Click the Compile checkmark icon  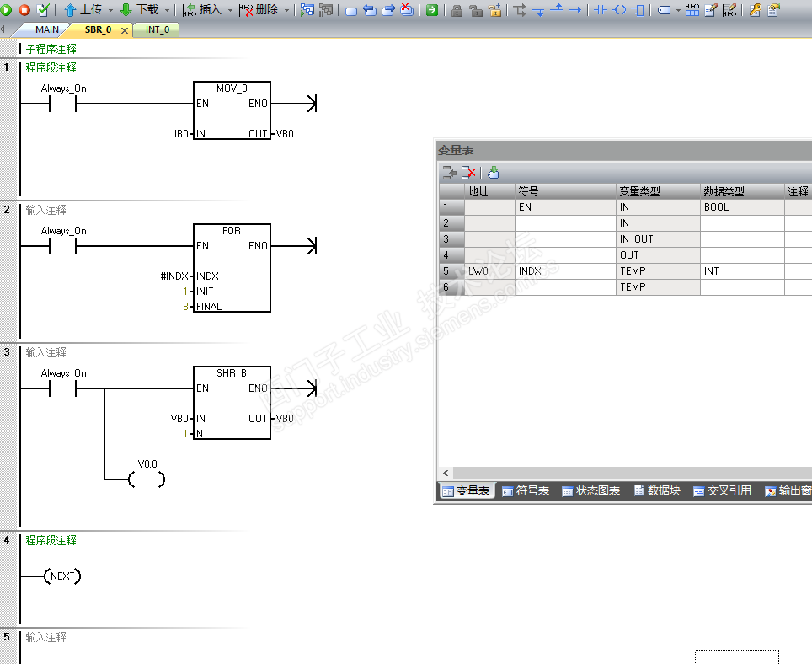(x=44, y=10)
